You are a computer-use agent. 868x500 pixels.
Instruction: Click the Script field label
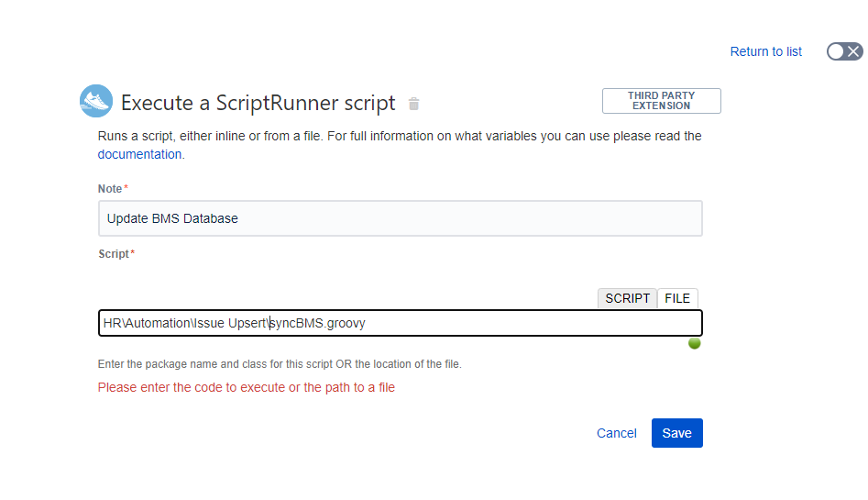(115, 254)
